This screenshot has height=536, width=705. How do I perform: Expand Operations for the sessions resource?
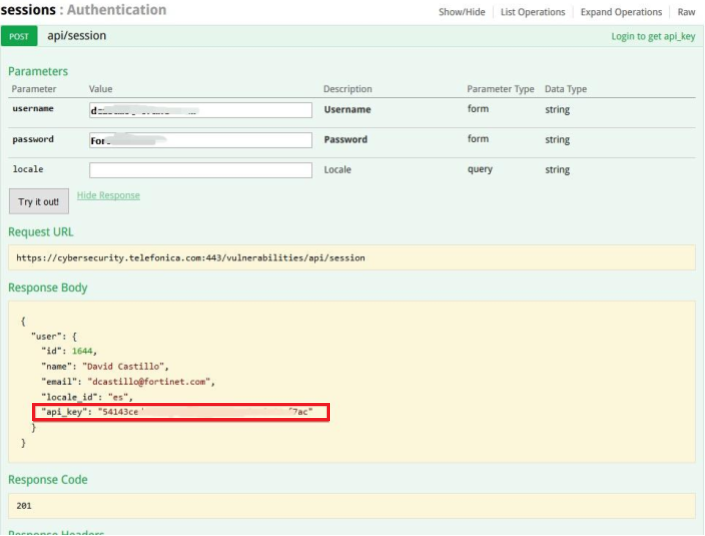[x=620, y=12]
